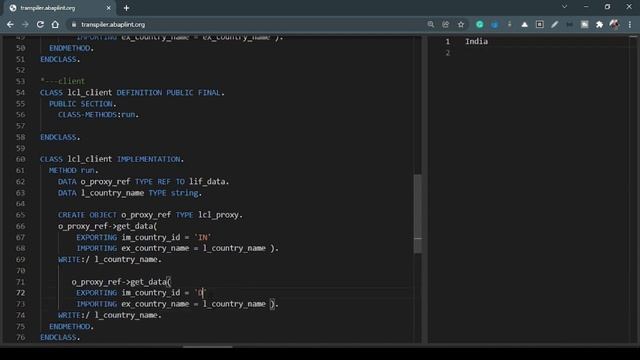Open the blue circular extension icon
Screen dimensions: 640x360
click(x=495, y=24)
